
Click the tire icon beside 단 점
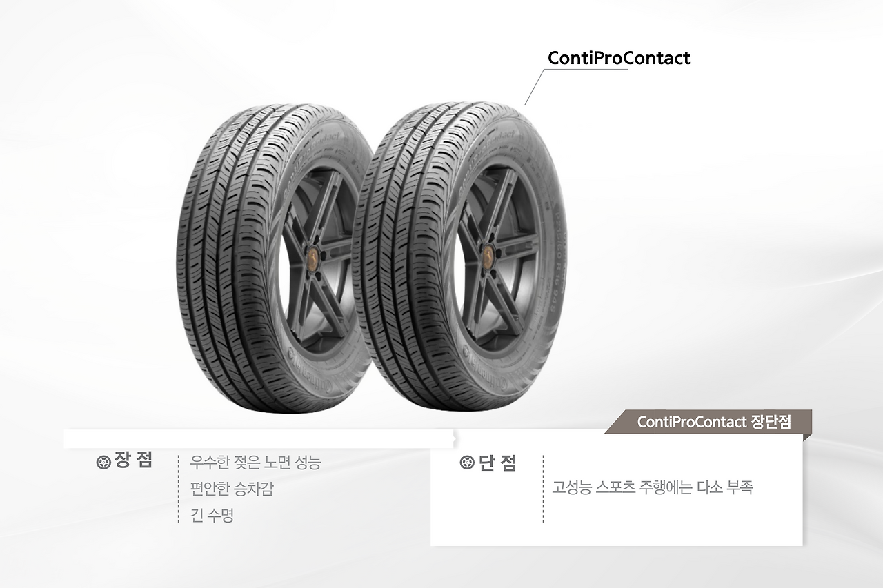pos(467,463)
